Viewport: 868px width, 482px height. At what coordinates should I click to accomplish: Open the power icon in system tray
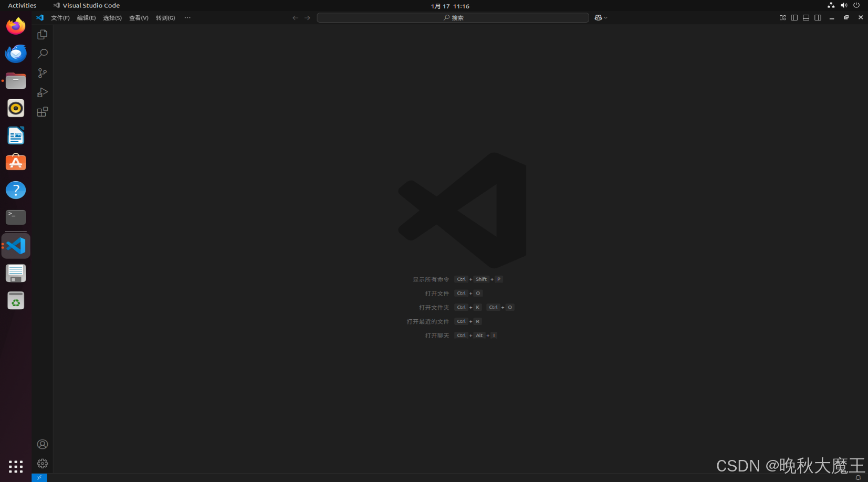(x=856, y=5)
